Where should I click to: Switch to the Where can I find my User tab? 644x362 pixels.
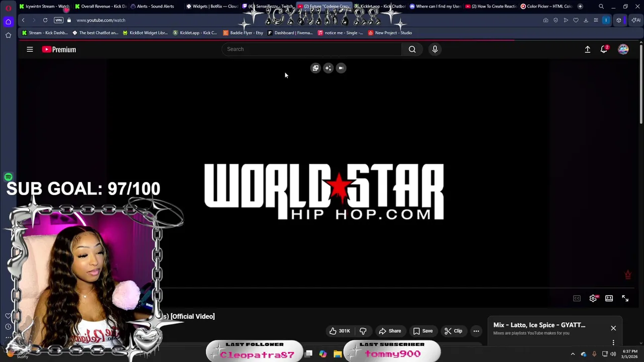435,6
